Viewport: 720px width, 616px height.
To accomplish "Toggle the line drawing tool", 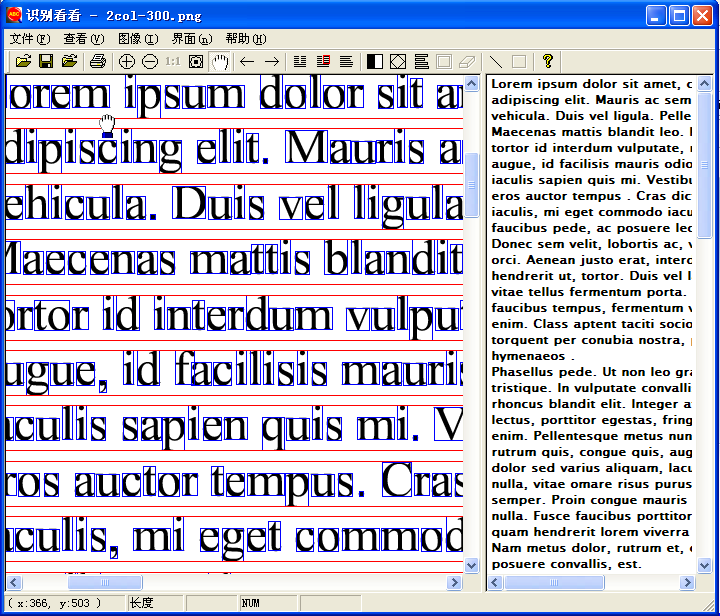I will (495, 62).
